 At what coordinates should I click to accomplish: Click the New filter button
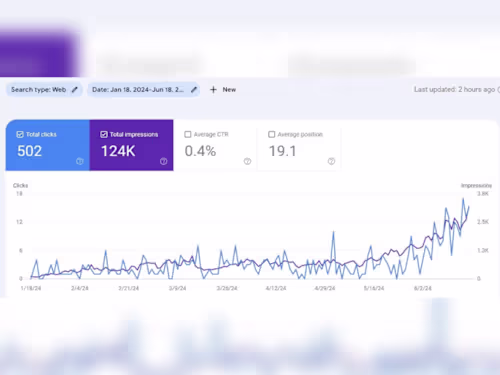223,89
